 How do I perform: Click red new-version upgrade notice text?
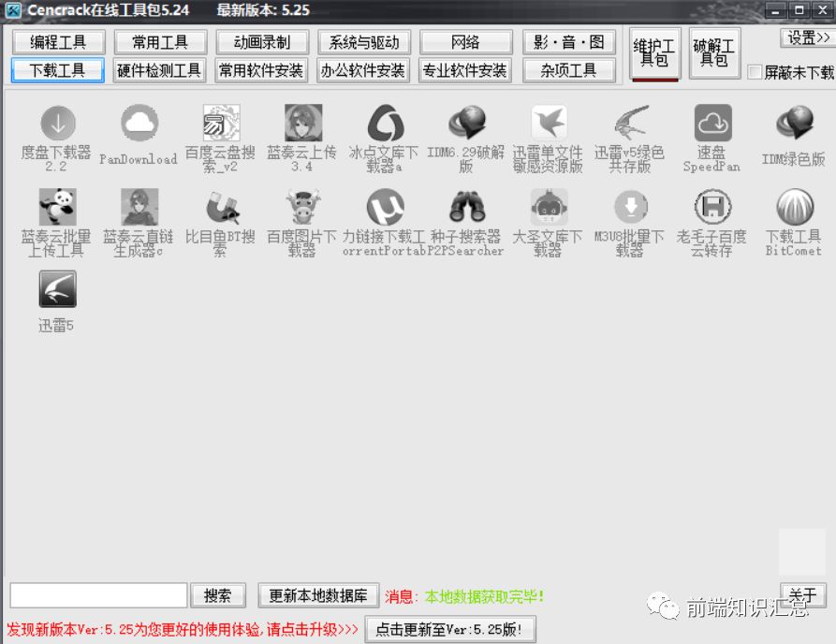pyautogui.click(x=183, y=630)
